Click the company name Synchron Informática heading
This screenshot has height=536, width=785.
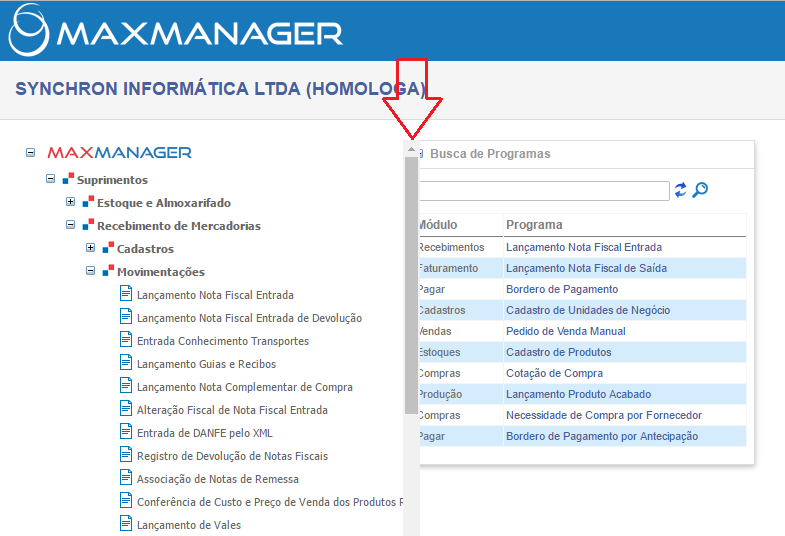tap(220, 89)
